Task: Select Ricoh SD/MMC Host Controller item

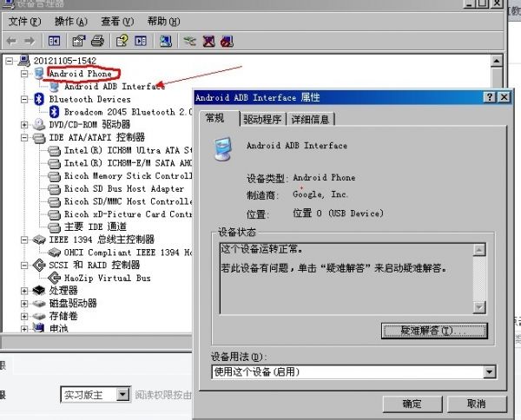Action: click(128, 201)
